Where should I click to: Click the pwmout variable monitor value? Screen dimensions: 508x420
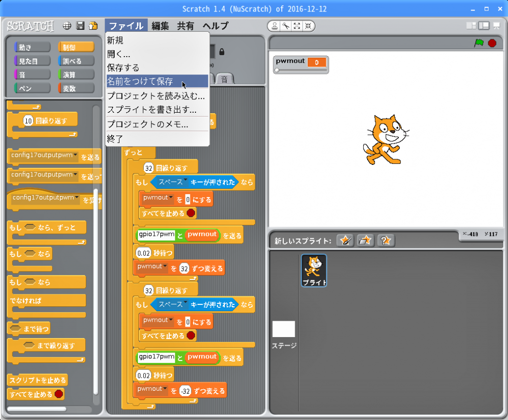[317, 62]
